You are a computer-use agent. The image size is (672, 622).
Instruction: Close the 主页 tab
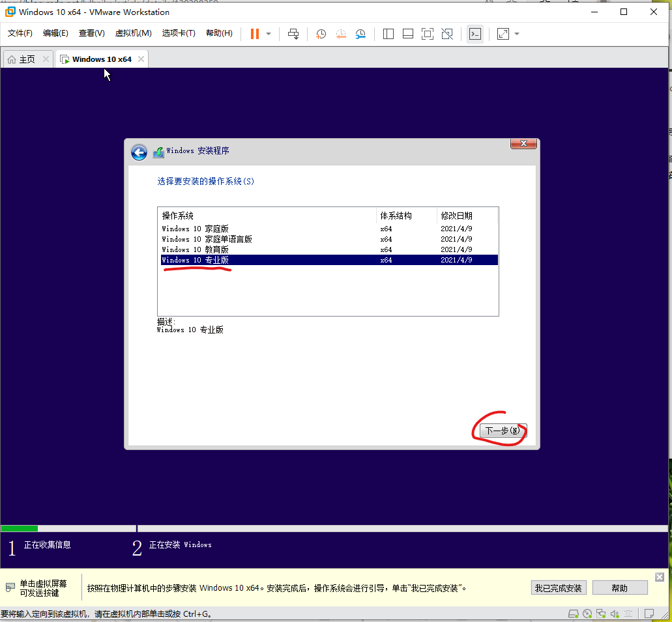(x=46, y=59)
